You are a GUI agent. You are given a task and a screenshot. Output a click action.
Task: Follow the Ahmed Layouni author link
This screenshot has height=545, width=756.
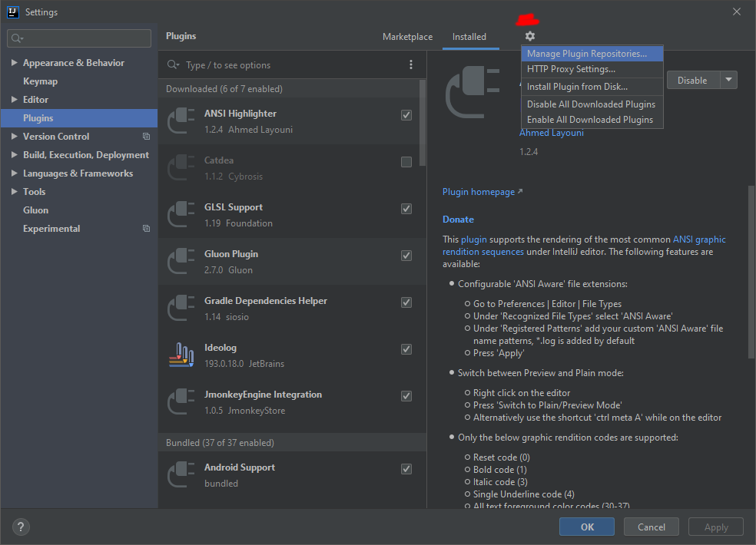click(552, 133)
